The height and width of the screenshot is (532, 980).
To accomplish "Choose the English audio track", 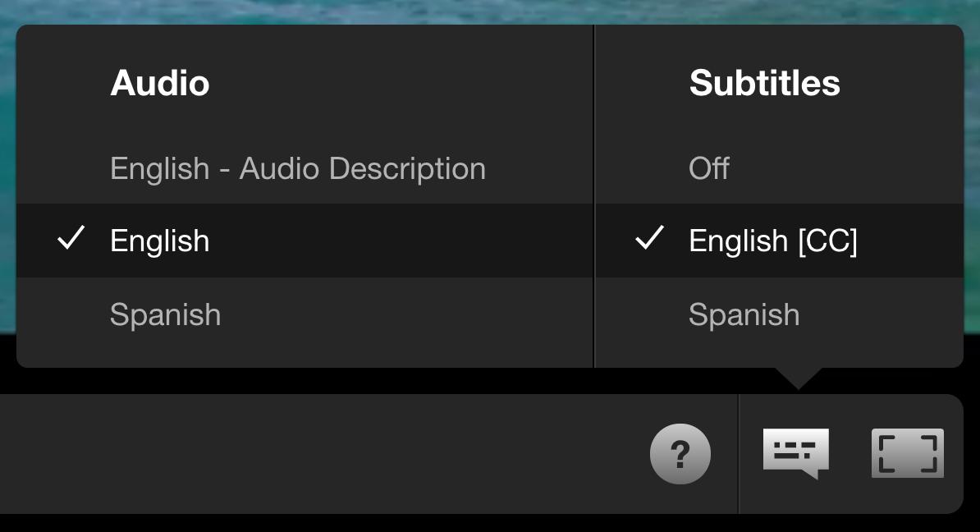I will click(x=160, y=241).
